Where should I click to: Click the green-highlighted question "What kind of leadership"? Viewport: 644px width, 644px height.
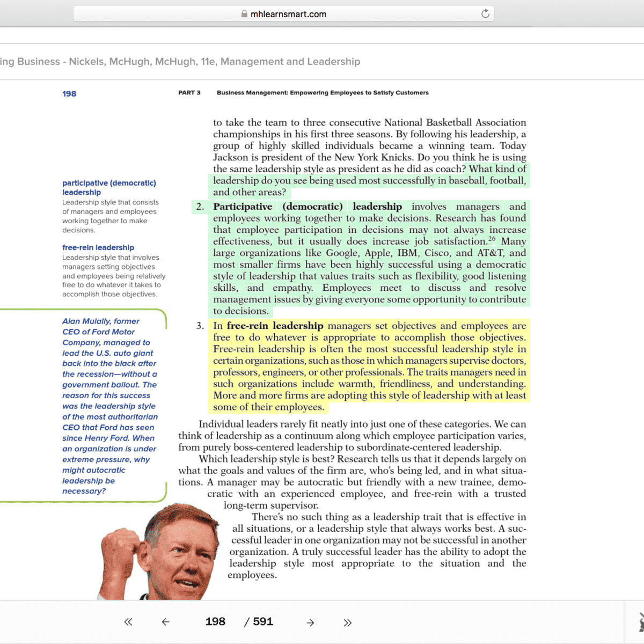click(x=370, y=181)
